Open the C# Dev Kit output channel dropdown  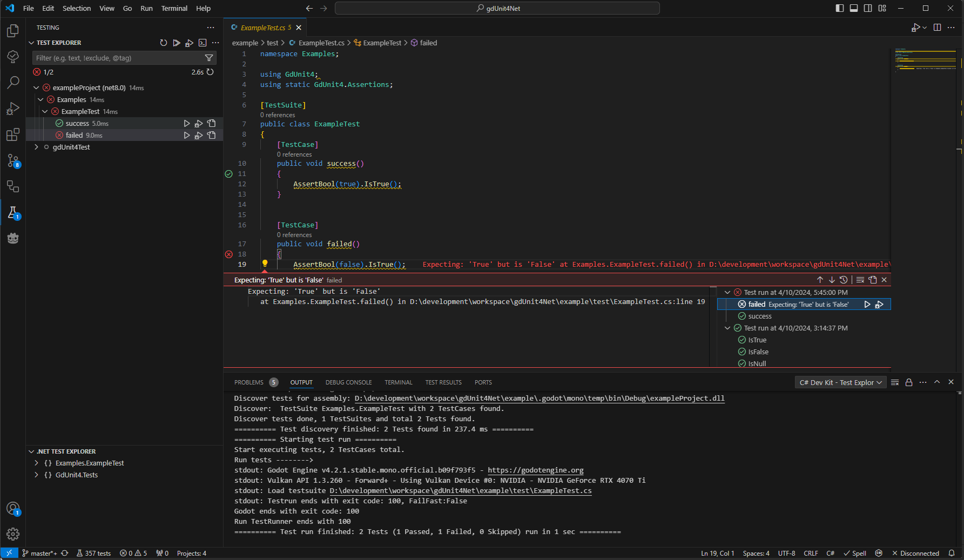(x=840, y=382)
